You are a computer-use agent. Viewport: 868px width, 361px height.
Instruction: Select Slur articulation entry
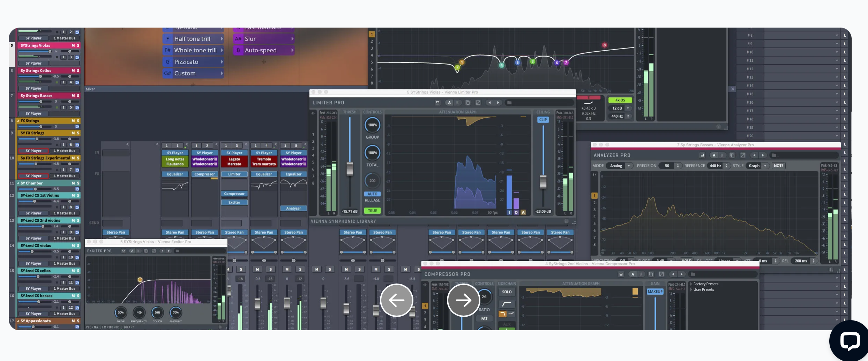[264, 39]
